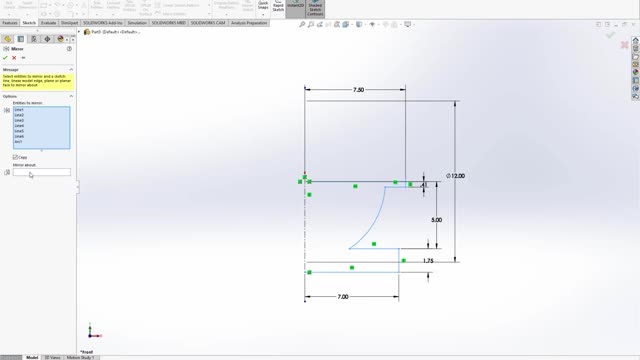Open the FeatureManager design tree tab
640x360 pixels.
[7, 39]
